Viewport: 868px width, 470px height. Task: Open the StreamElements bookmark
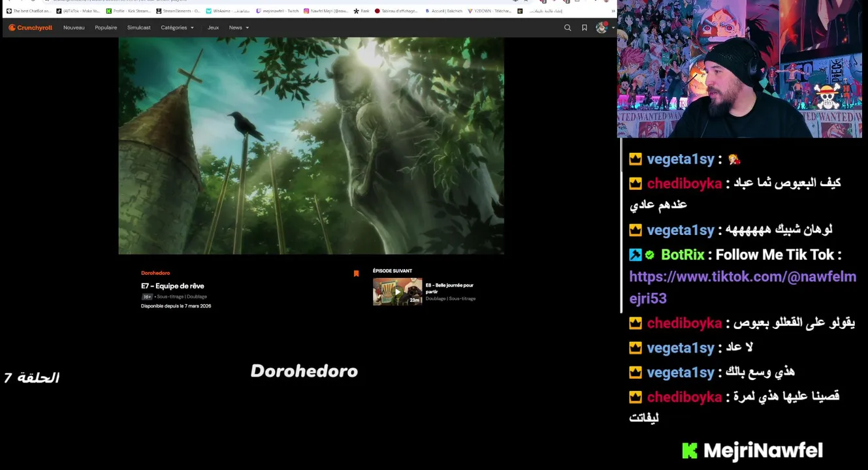(x=178, y=11)
